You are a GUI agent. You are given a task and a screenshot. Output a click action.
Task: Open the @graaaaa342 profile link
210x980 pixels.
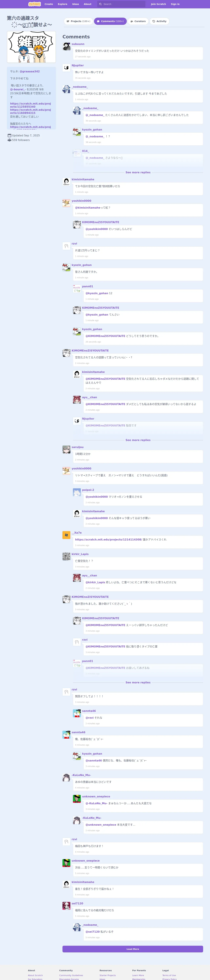pyautogui.click(x=30, y=72)
